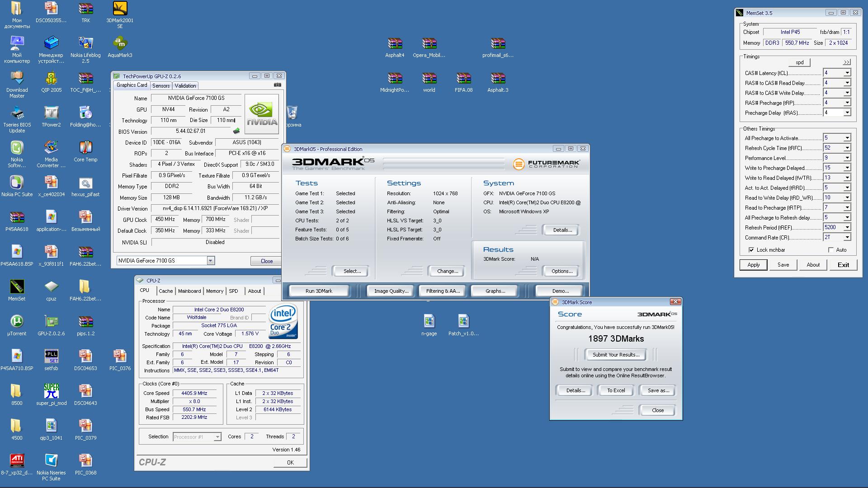Click Submit Your Results button
The height and width of the screenshot is (488, 868).
616,355
